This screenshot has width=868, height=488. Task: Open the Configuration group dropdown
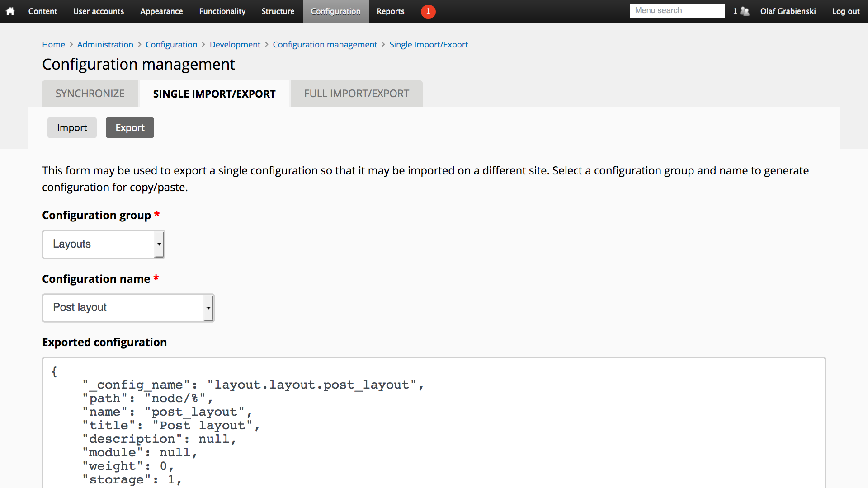click(x=104, y=244)
